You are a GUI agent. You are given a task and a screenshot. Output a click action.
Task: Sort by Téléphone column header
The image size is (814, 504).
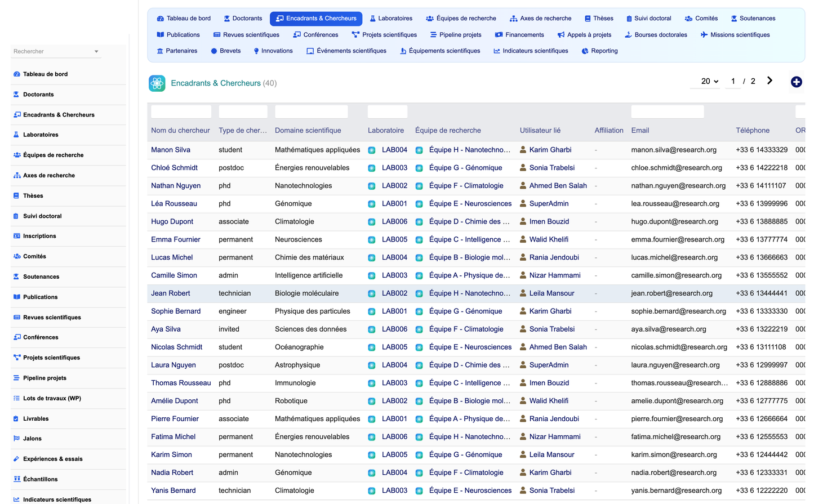tap(753, 131)
